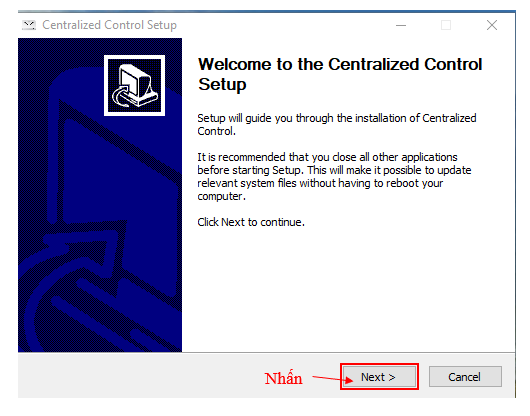The image size is (530, 416).
Task: Click empty gray footer area left of Nhấn
Action: point(135,376)
